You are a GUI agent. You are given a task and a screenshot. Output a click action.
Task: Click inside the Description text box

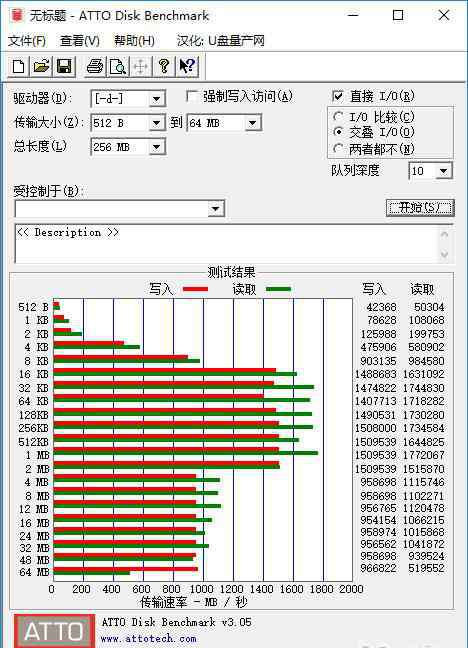coord(227,244)
